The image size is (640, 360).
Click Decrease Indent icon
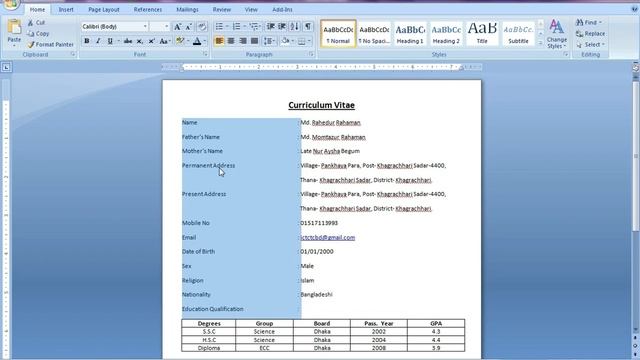coord(271,27)
